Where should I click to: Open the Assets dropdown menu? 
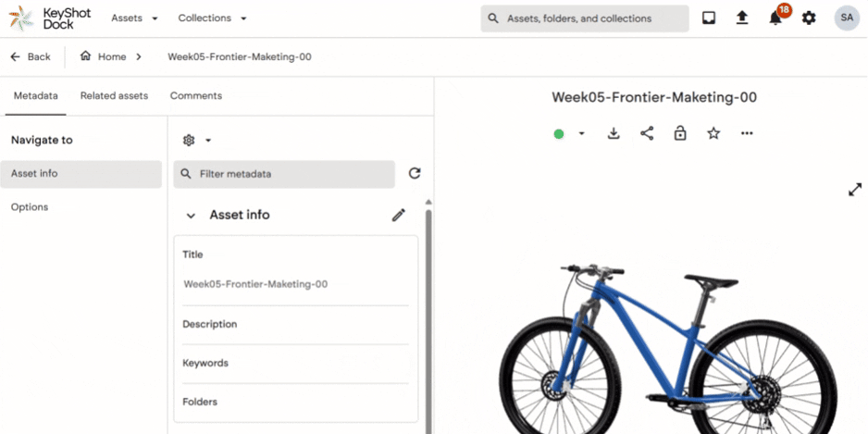click(x=134, y=19)
